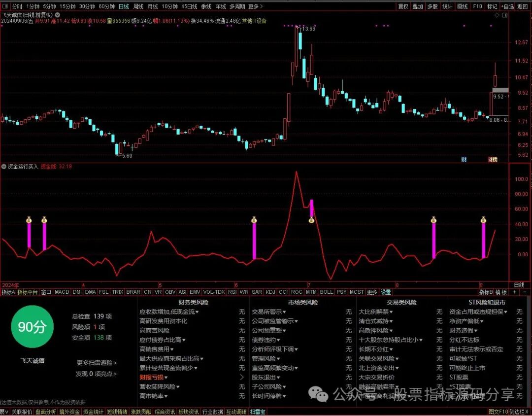Switch to RSI indicator tab
Image resolution: width=532 pixels, height=416 pixels.
[x=233, y=292]
